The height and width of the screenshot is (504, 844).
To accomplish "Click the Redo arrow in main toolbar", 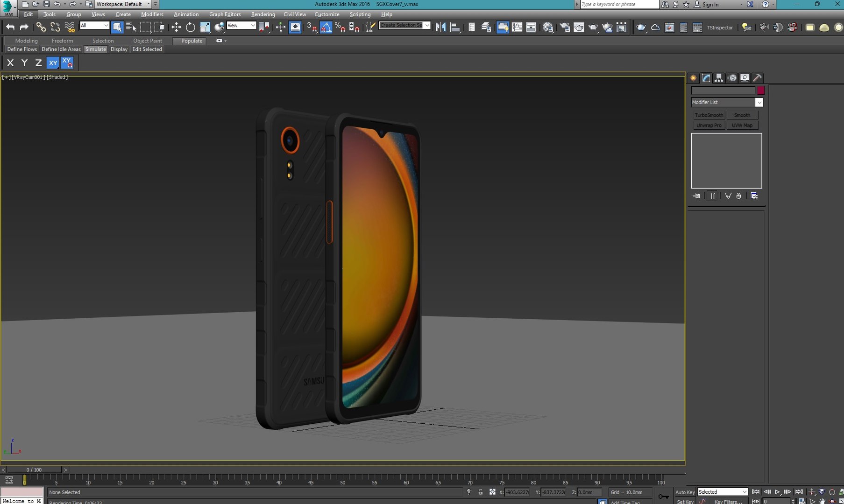I will (24, 27).
